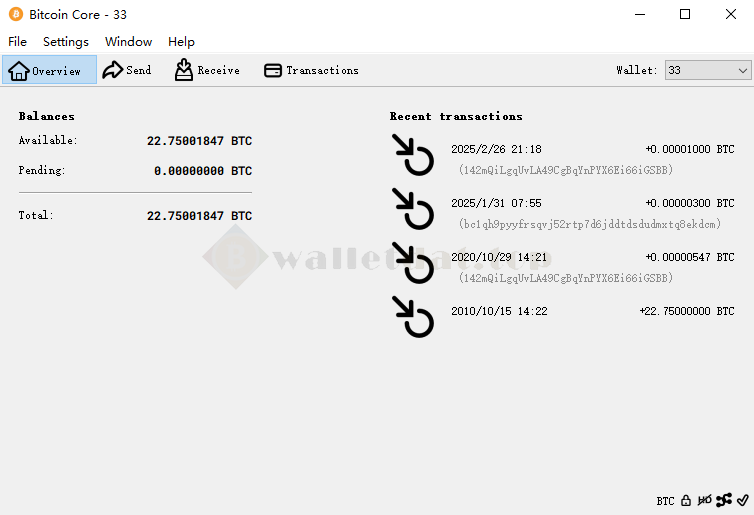The height and width of the screenshot is (515, 754).
Task: Toggle network activity connections icon
Action: click(724, 500)
